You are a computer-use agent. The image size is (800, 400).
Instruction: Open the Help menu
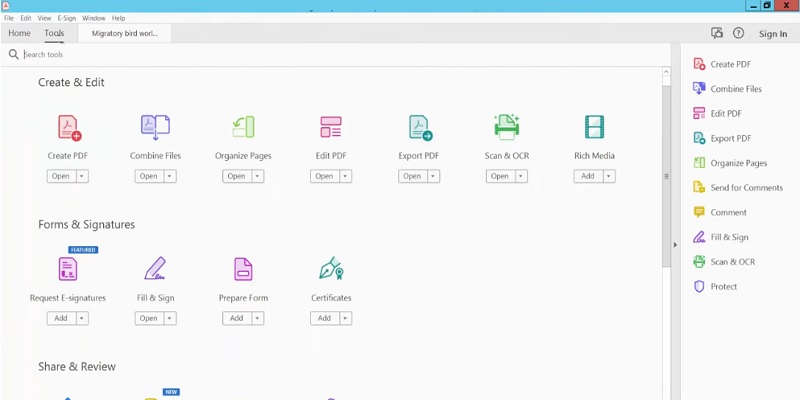coord(118,18)
